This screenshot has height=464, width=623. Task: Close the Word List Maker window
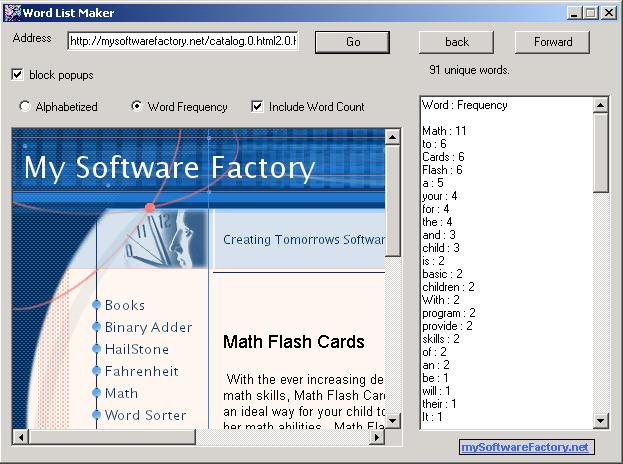point(609,13)
